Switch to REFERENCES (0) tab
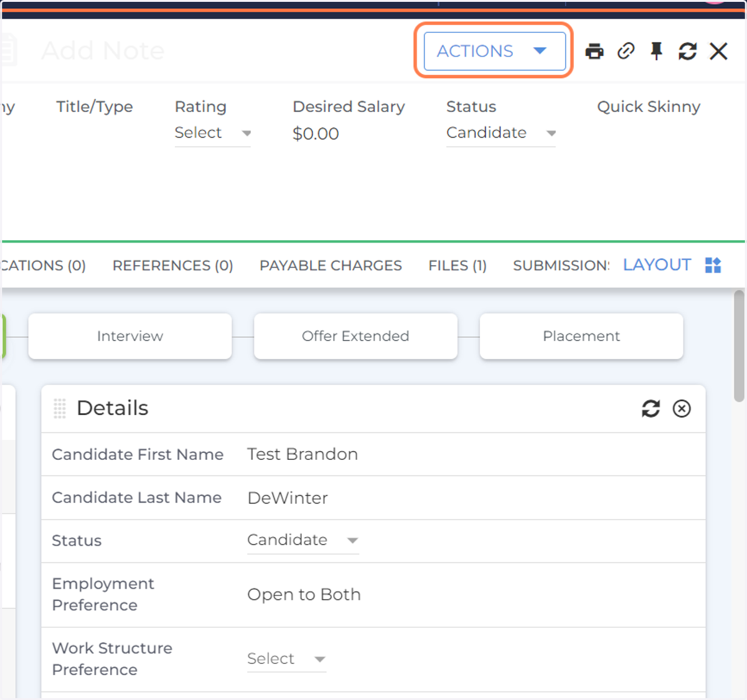Screen dimensions: 747x700 coord(172,266)
